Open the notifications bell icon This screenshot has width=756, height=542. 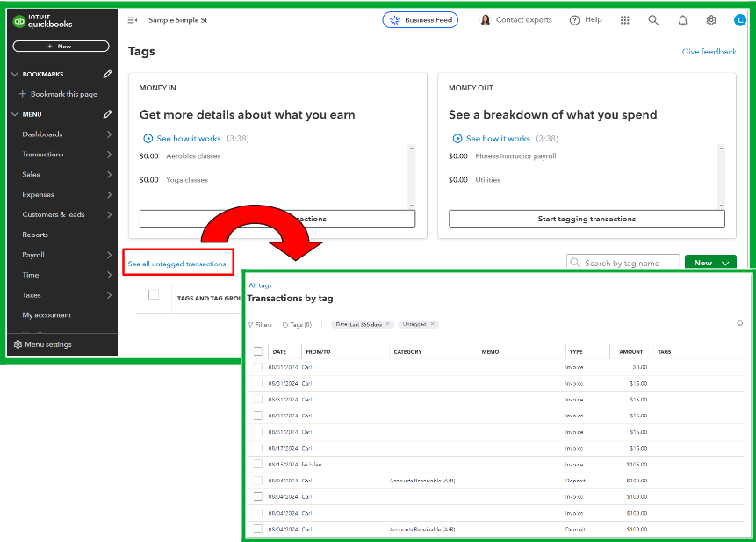[x=683, y=20]
